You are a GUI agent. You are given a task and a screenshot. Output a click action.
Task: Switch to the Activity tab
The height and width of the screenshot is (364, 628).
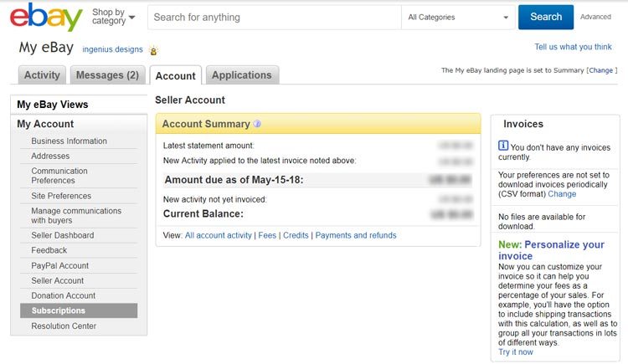tap(42, 74)
